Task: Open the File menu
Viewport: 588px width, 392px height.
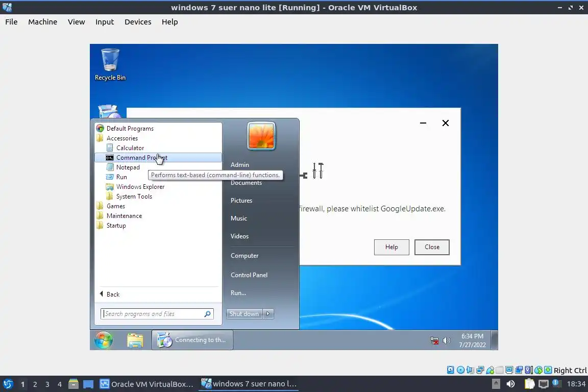Action: click(x=11, y=22)
